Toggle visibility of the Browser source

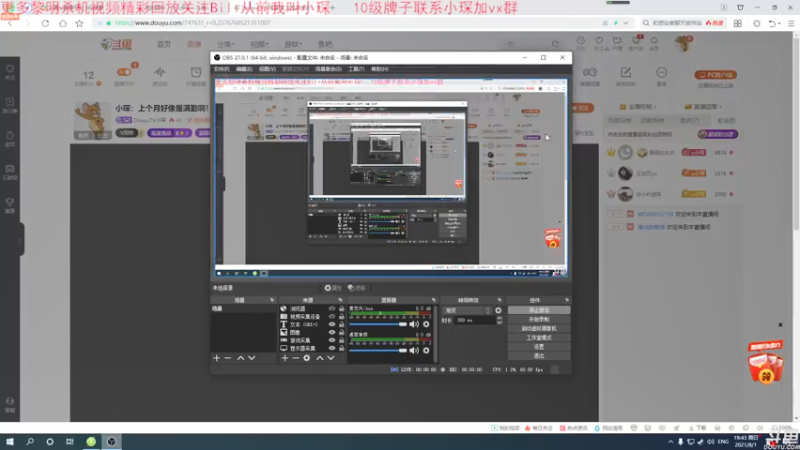tap(332, 309)
